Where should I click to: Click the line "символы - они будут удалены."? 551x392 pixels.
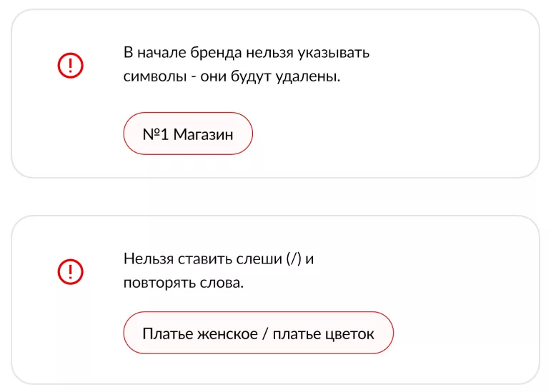click(232, 77)
